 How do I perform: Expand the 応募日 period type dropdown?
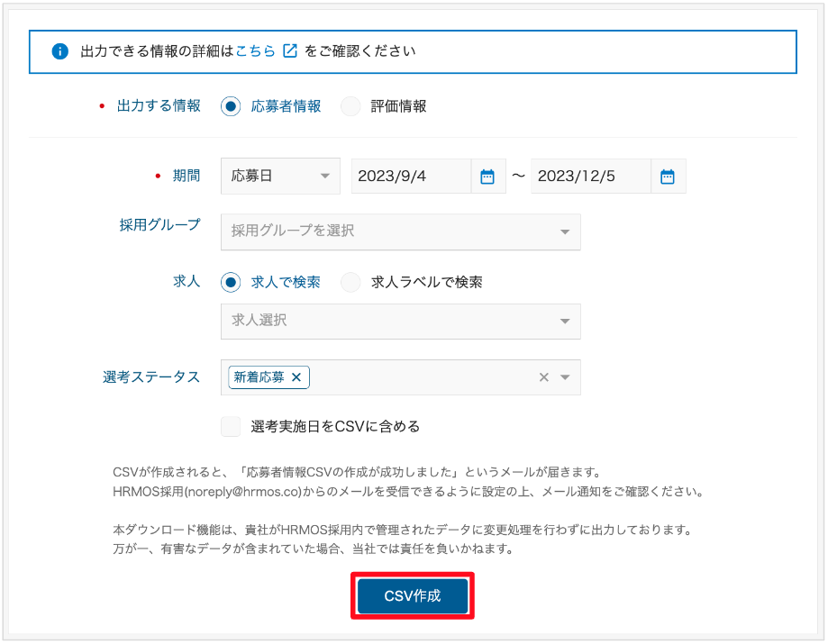coord(280,177)
